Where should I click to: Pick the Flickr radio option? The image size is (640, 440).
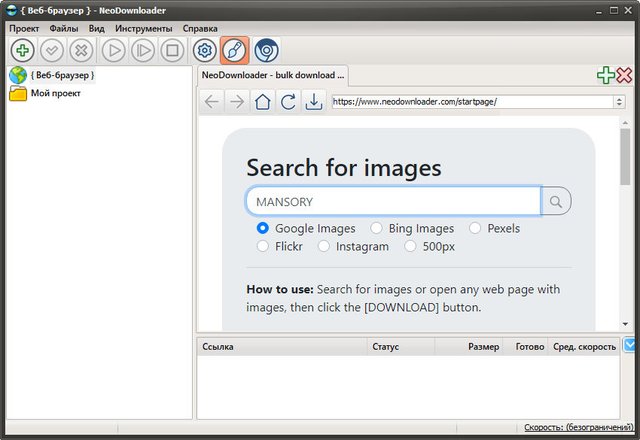[x=263, y=246]
